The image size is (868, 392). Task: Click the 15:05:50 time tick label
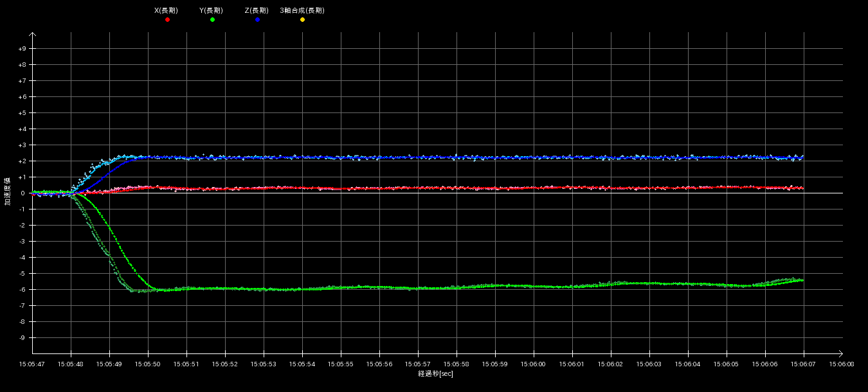148,364
